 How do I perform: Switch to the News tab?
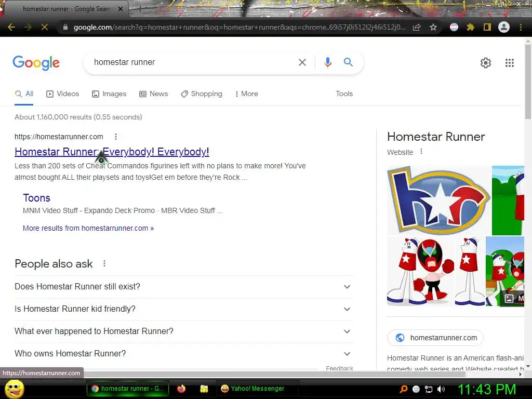(154, 94)
